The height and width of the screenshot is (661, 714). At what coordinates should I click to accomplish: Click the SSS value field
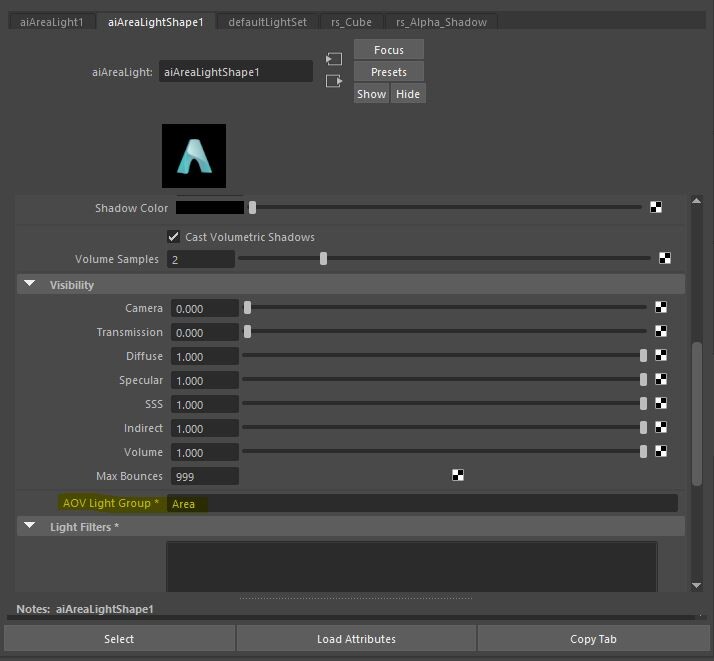[x=204, y=404]
